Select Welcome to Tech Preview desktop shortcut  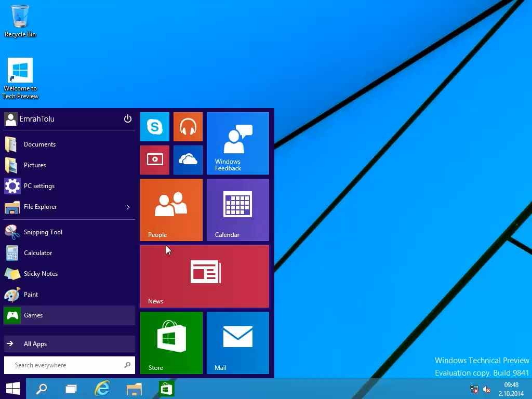[x=20, y=79]
